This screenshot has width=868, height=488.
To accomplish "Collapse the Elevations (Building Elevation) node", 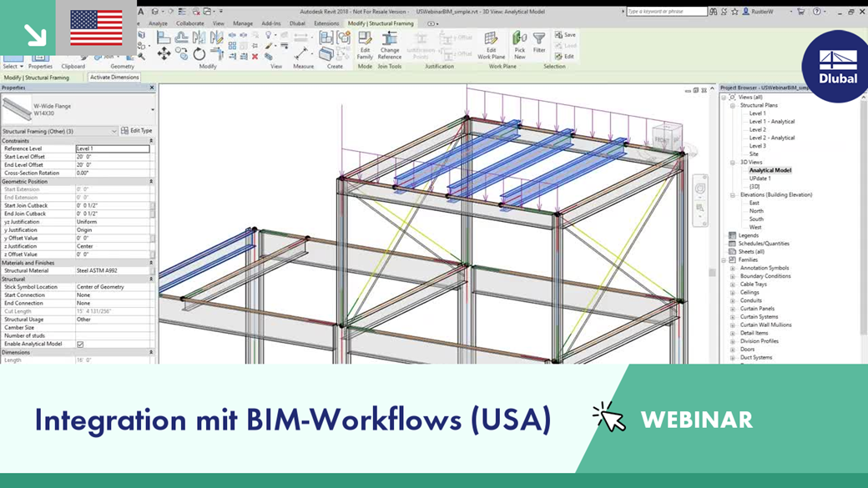I will coord(733,194).
